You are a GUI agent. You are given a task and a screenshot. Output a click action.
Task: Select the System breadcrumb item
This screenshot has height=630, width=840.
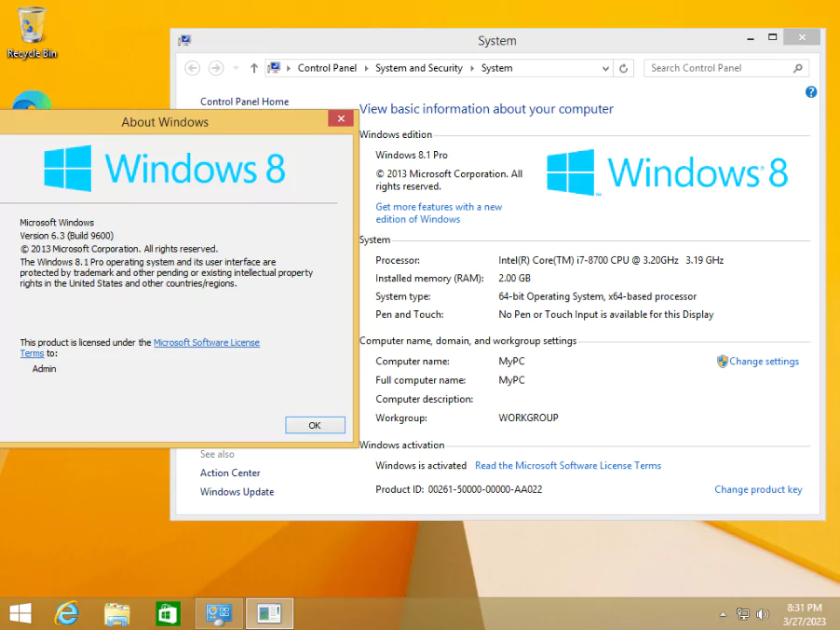[496, 68]
